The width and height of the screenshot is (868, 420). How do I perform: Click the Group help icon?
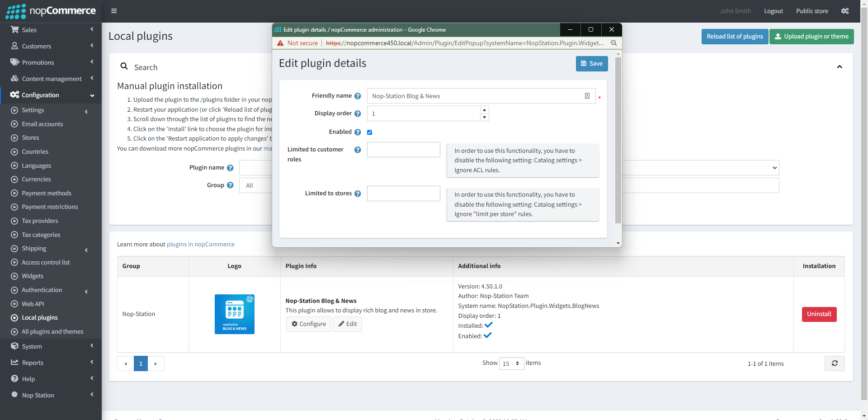230,185
